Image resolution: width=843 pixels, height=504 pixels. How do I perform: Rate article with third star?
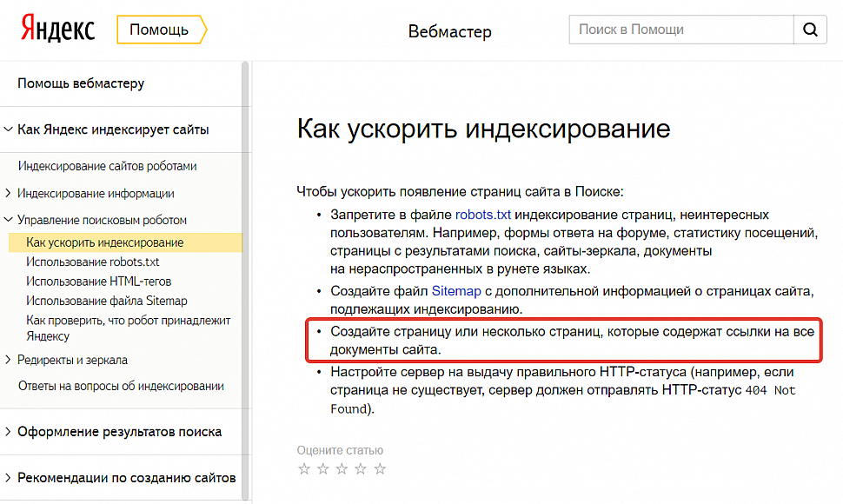(342, 469)
